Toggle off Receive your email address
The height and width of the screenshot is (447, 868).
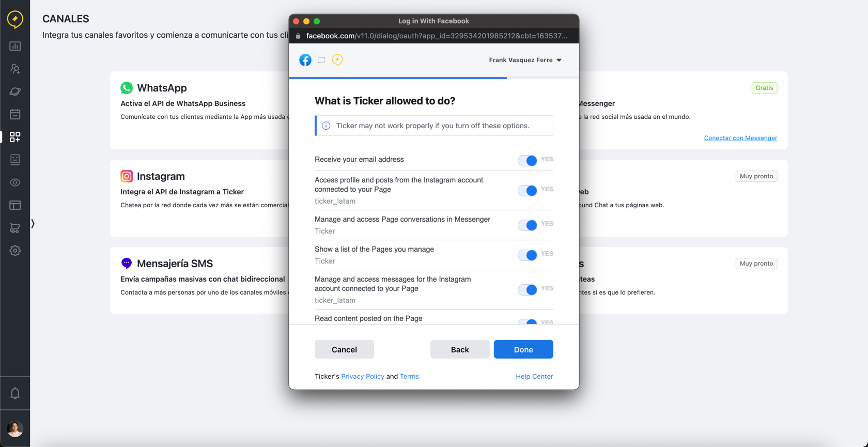click(x=528, y=160)
